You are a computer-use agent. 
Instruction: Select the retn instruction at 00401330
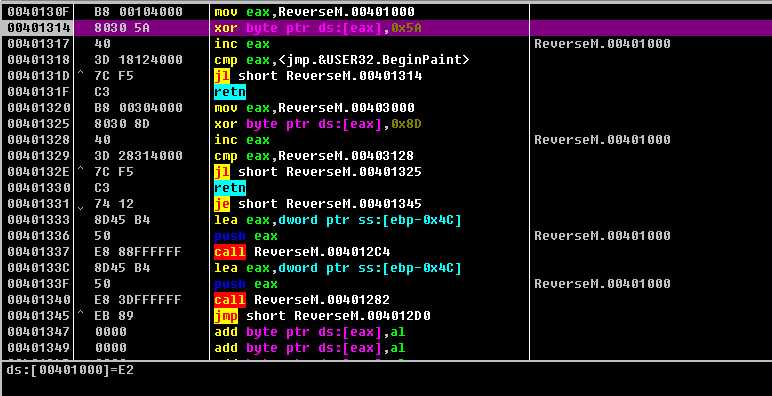click(x=230, y=188)
